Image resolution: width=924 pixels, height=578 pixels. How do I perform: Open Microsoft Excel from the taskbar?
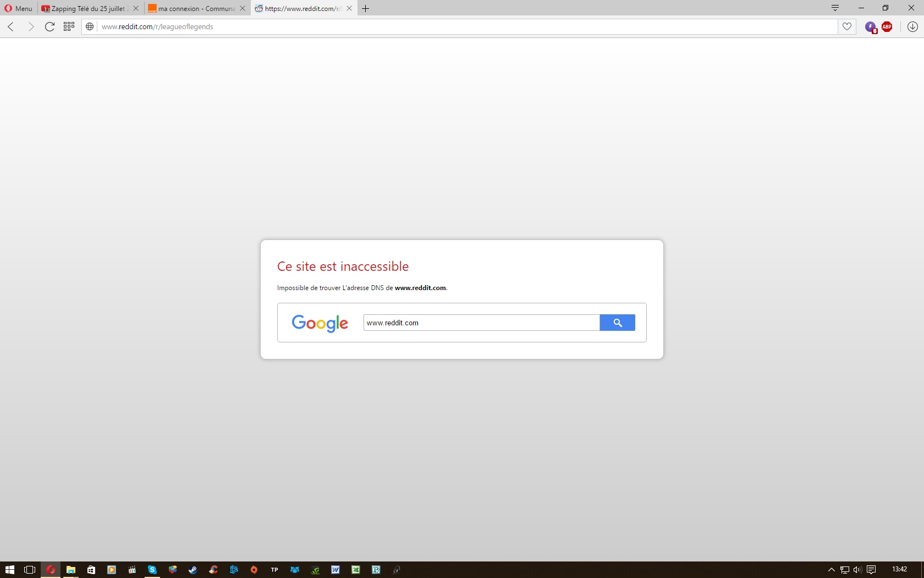coord(356,570)
